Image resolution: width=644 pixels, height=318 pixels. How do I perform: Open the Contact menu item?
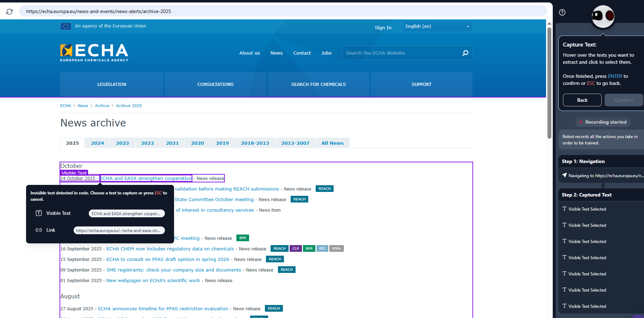tap(302, 53)
